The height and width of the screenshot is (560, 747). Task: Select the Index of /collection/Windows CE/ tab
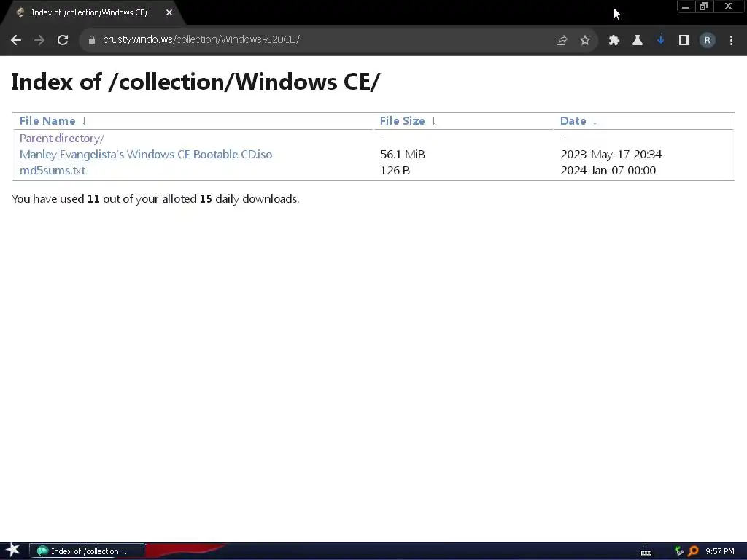93,13
